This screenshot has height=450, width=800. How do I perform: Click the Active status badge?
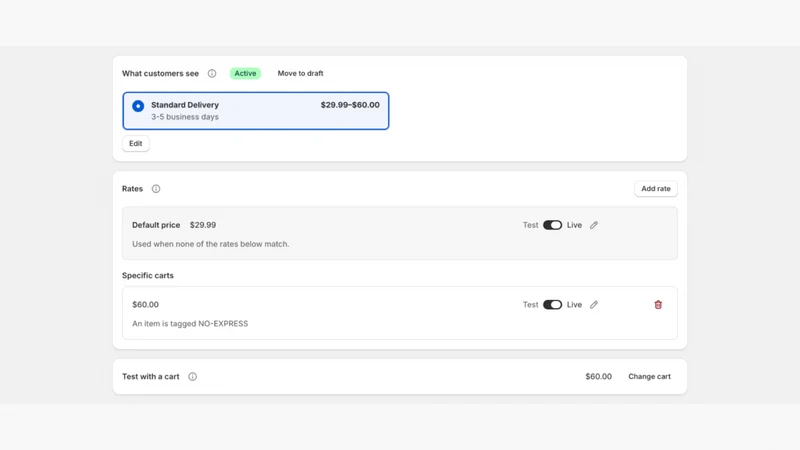pyautogui.click(x=245, y=73)
